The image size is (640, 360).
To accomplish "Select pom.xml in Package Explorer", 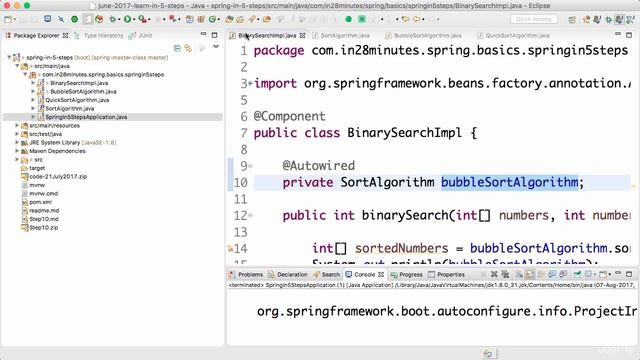I will point(40,202).
